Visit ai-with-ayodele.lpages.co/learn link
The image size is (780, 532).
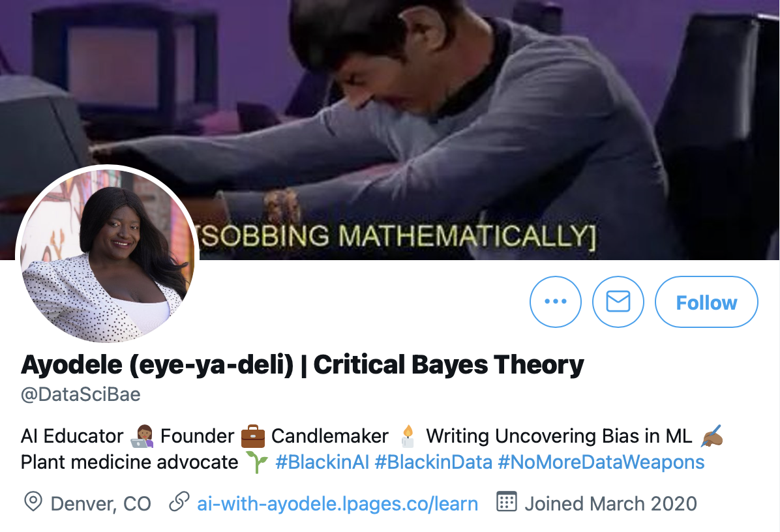click(x=337, y=504)
